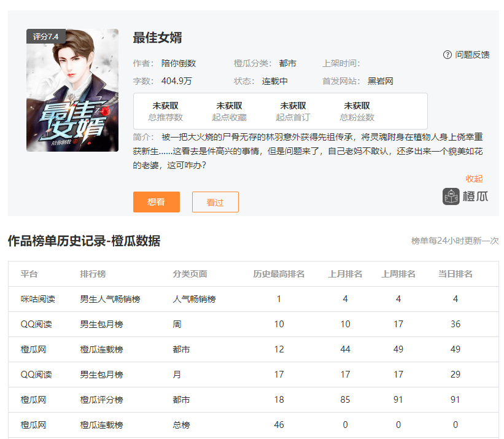Click the 想看 button
This screenshot has width=504, height=439.
tap(157, 202)
